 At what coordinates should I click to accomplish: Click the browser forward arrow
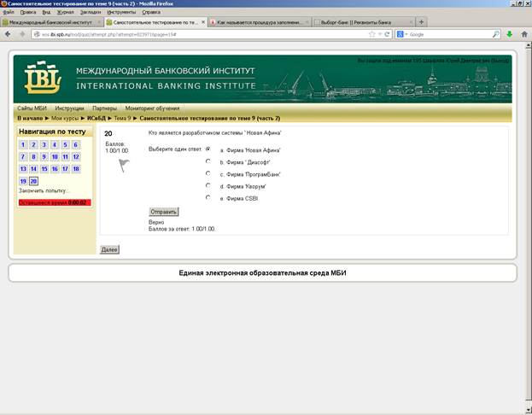(22, 34)
